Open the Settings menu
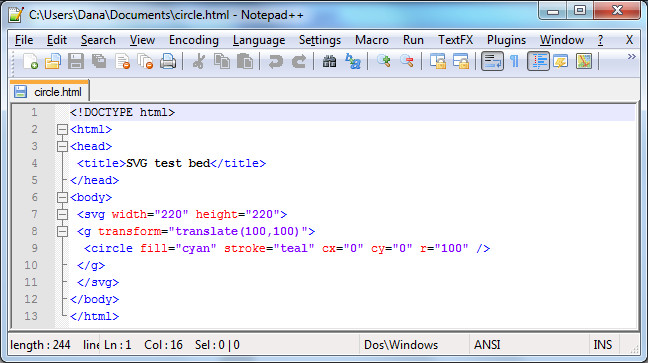Viewport: 648px width, 363px height. point(320,40)
